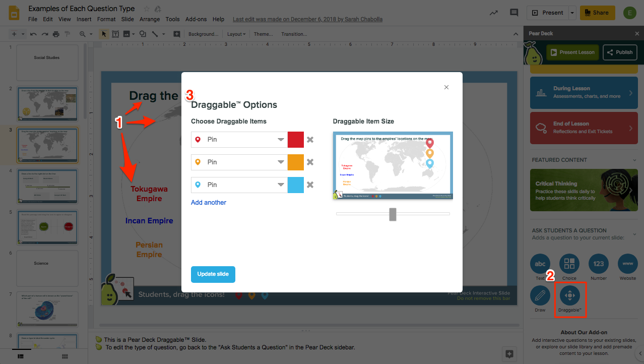Screen dimensions: 644x364
Task: Open the Arrange menu
Action: (150, 19)
